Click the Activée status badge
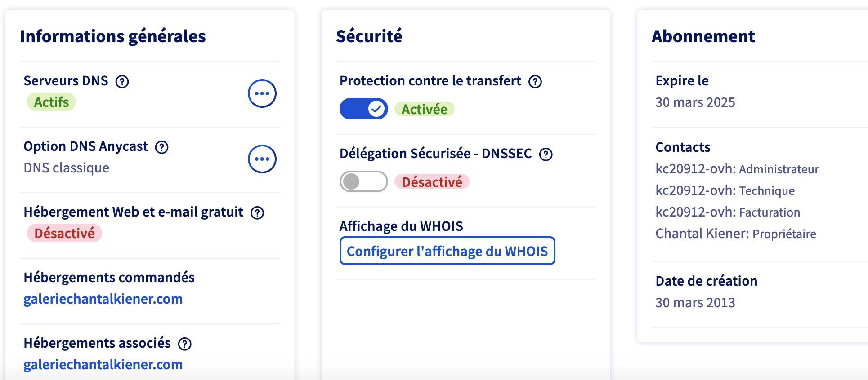 coord(425,109)
